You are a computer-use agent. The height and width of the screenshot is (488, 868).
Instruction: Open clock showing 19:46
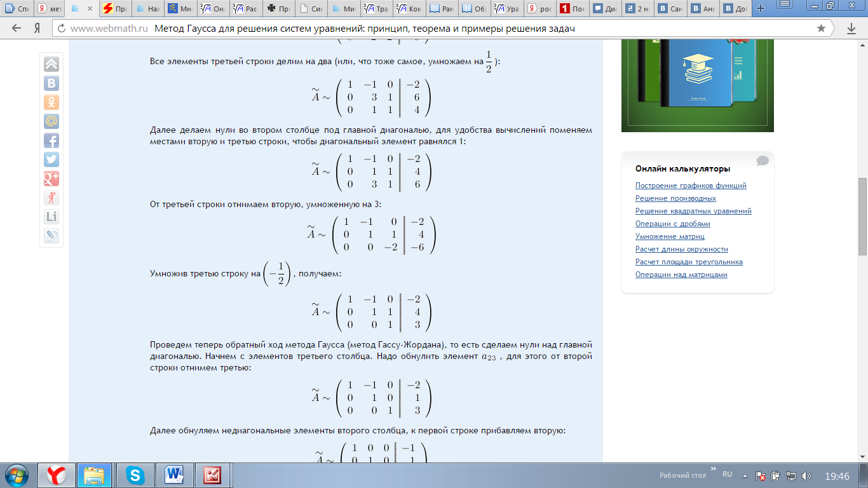[x=837, y=476]
